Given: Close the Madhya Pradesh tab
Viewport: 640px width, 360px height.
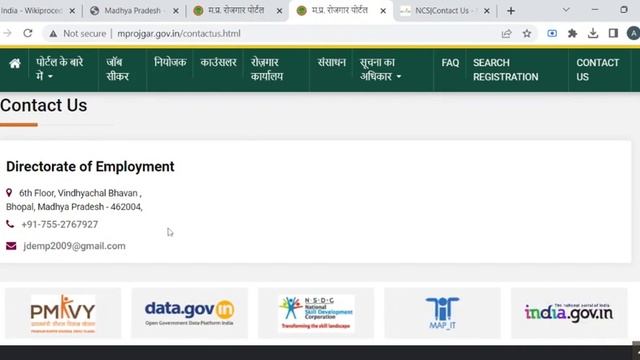Looking at the screenshot, I should coord(176,11).
